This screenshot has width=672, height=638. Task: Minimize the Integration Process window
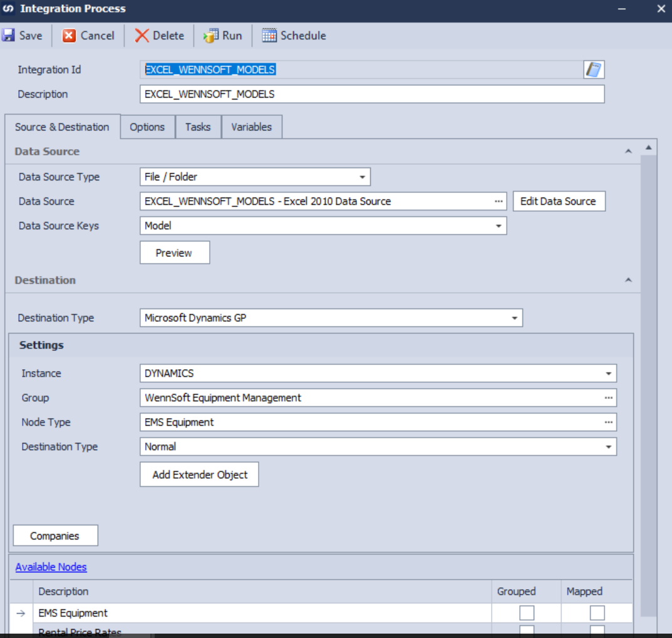pos(622,9)
